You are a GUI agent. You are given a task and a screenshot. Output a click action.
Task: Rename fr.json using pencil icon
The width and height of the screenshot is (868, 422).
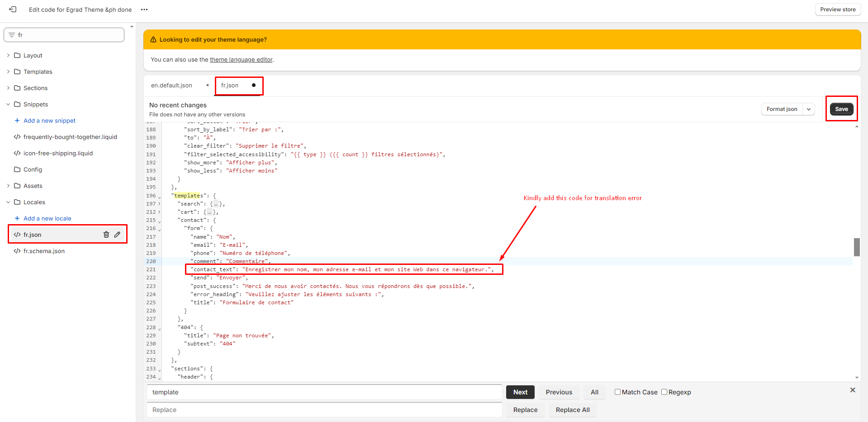pyautogui.click(x=117, y=235)
